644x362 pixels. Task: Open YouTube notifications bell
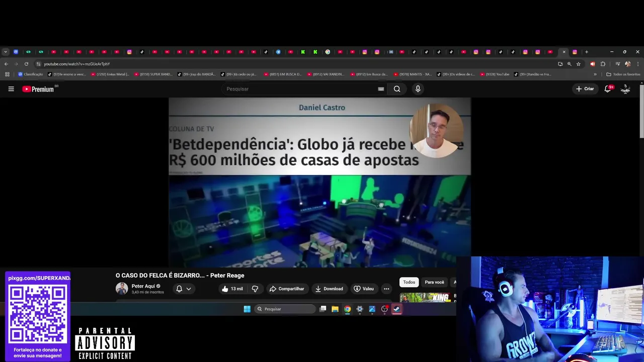pyautogui.click(x=608, y=89)
